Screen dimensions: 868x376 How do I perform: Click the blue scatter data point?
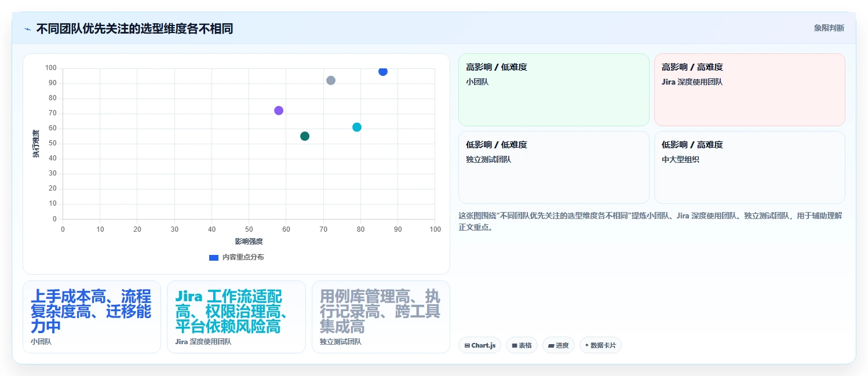[383, 71]
